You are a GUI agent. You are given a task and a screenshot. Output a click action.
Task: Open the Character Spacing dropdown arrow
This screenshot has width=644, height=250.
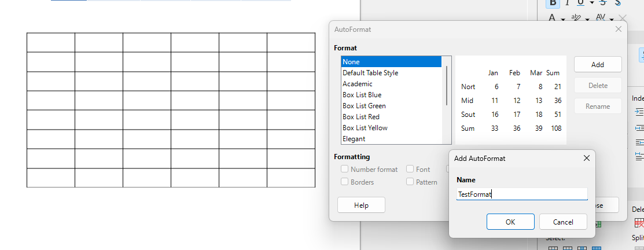[611, 19]
